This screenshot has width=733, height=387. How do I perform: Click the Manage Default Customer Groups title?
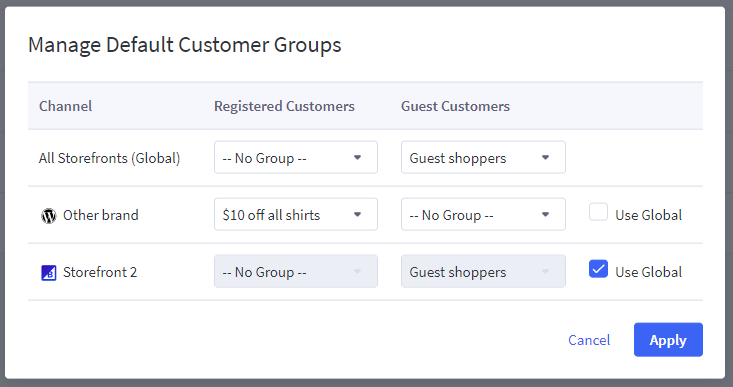(x=185, y=45)
